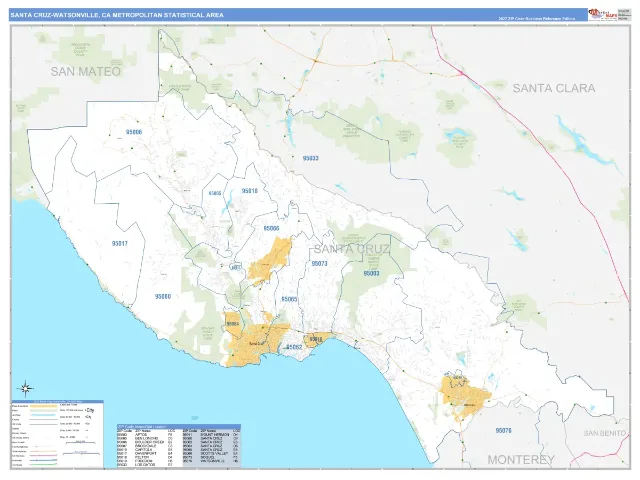Click the MOUNT HERMON row in ZIP index
The height and width of the screenshot is (480, 640).
211,434
